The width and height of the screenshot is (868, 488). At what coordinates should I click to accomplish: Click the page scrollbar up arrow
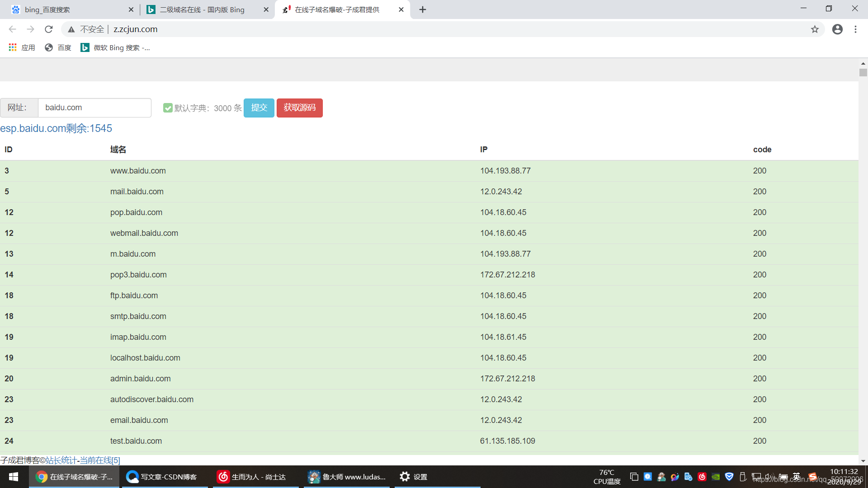tap(863, 64)
